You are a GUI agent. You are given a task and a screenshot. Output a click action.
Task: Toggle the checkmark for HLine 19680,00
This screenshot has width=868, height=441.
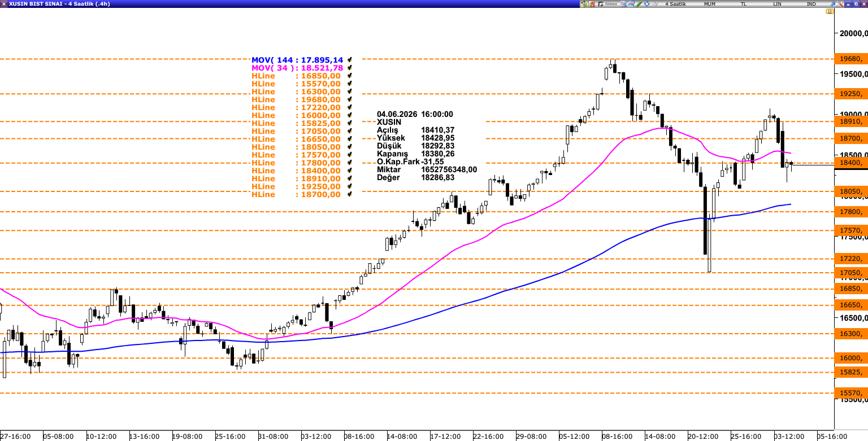point(350,99)
